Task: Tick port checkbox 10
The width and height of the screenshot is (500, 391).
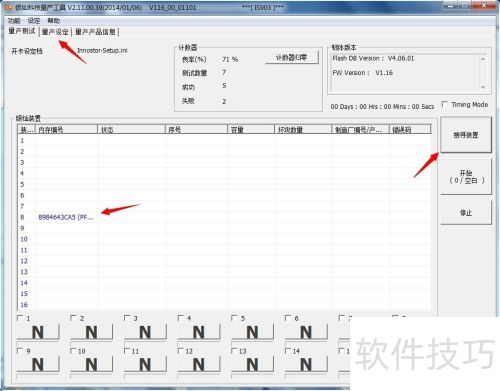Action: (74, 351)
